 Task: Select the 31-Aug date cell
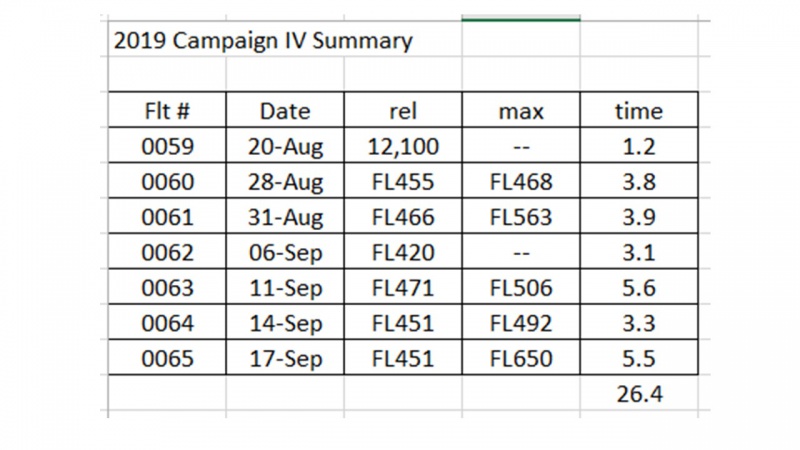click(x=285, y=217)
